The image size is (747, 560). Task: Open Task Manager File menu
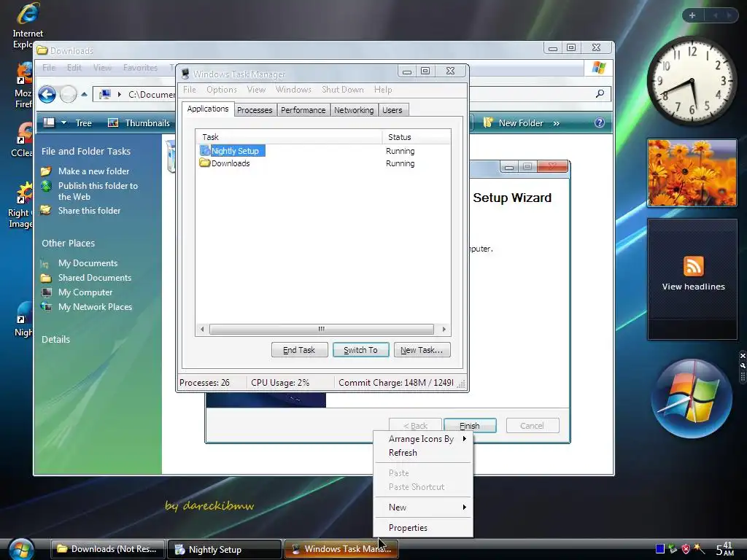point(189,90)
